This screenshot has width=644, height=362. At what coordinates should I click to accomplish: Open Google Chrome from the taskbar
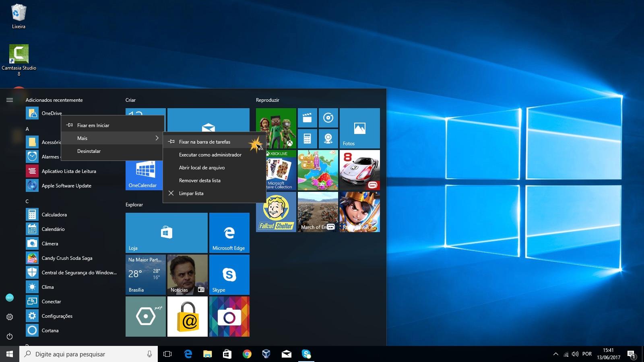coord(247,354)
